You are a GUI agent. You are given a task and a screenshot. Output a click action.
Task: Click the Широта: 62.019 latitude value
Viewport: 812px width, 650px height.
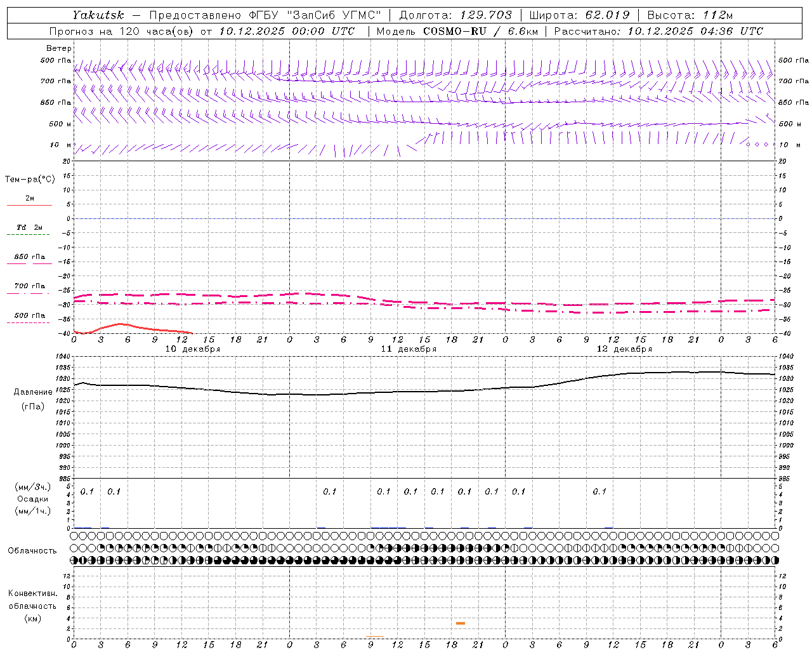[580, 15]
